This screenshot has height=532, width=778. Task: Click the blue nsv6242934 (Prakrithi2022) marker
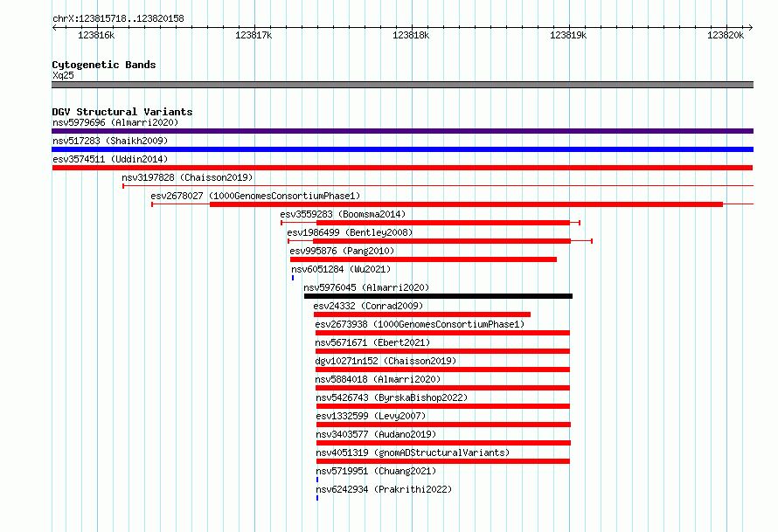pyautogui.click(x=317, y=498)
